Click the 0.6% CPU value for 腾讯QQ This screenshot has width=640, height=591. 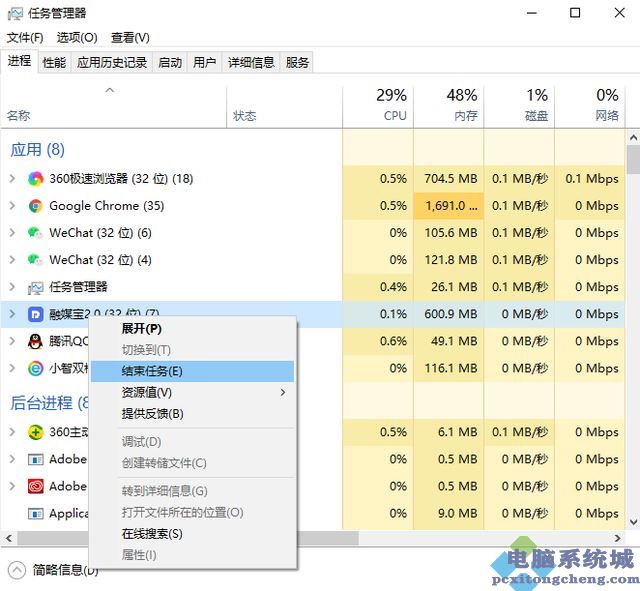pos(393,341)
